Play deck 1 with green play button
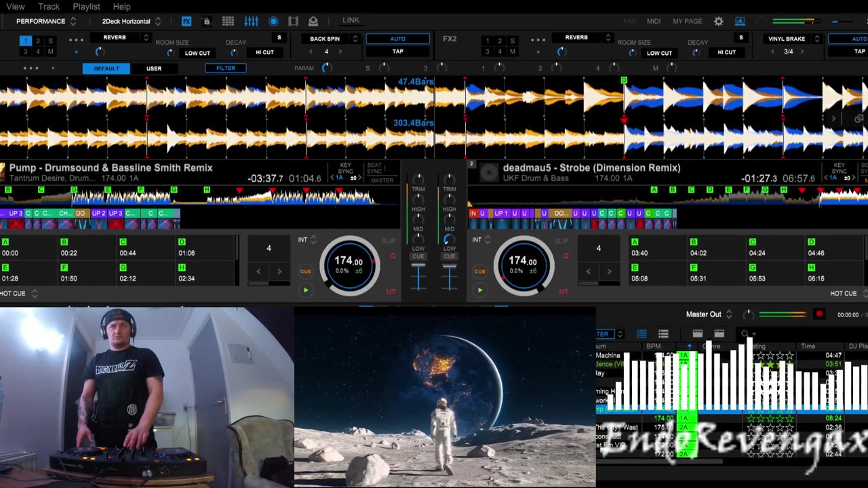The height and width of the screenshot is (488, 868). click(x=306, y=290)
